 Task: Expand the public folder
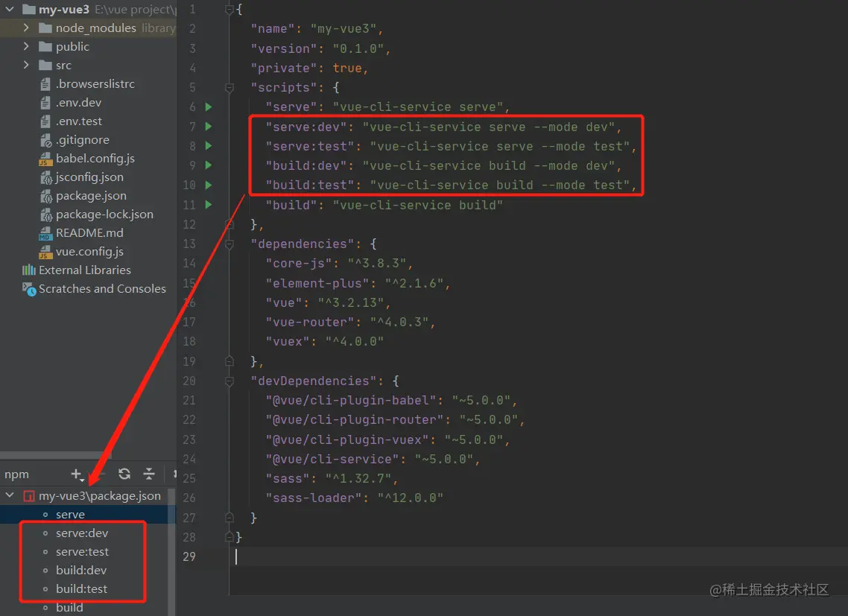coord(26,46)
